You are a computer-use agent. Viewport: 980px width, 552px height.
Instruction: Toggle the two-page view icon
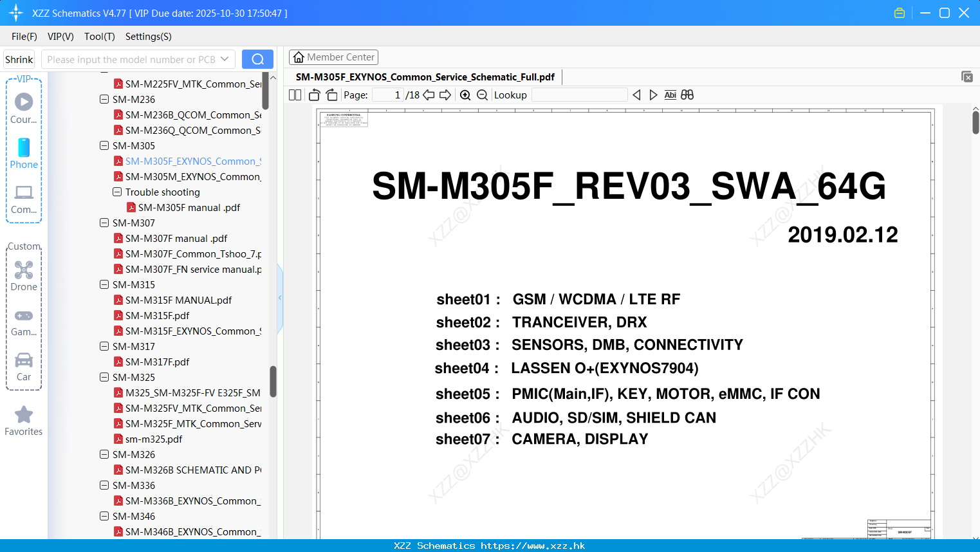(x=295, y=95)
